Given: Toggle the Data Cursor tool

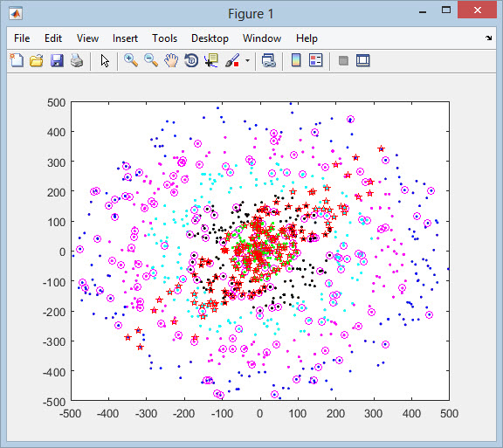Looking at the screenshot, I should point(211,60).
